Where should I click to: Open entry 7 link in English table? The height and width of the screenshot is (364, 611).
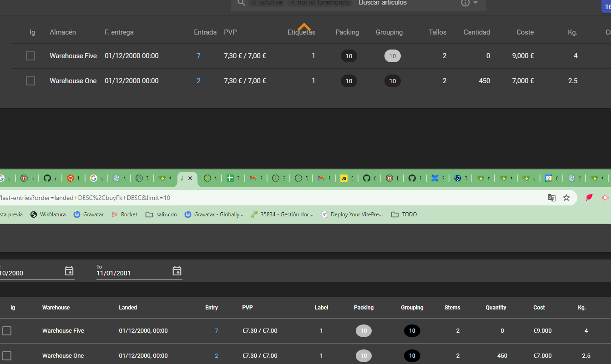pos(216,331)
